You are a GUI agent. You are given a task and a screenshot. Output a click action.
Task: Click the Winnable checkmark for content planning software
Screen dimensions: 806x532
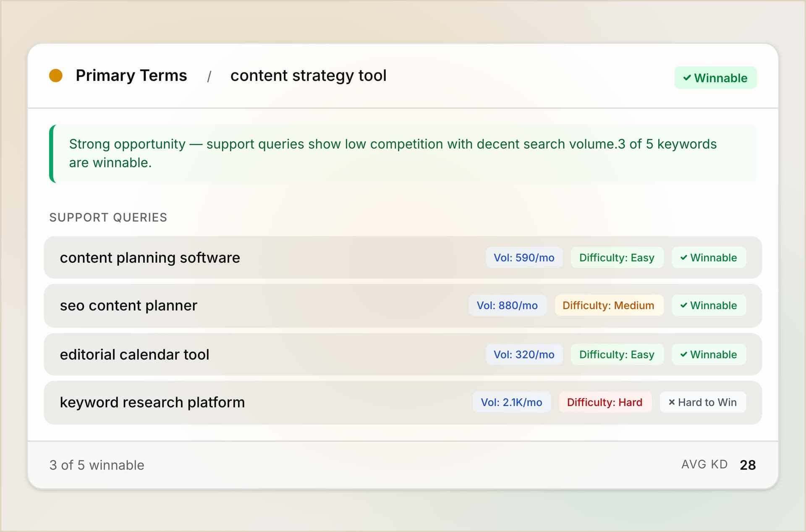click(708, 258)
